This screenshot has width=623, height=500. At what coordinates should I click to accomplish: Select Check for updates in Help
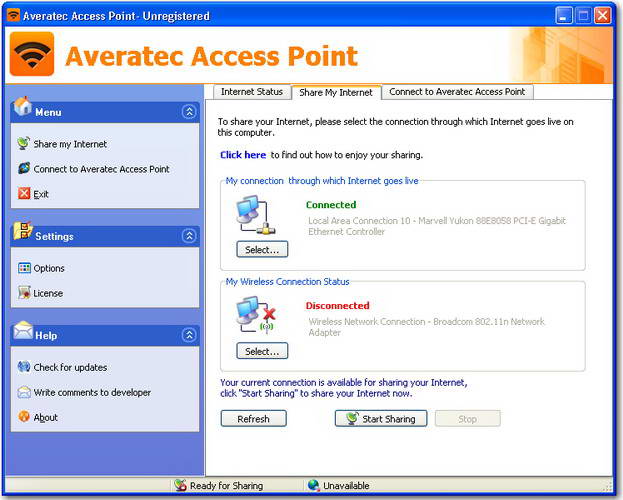[70, 367]
